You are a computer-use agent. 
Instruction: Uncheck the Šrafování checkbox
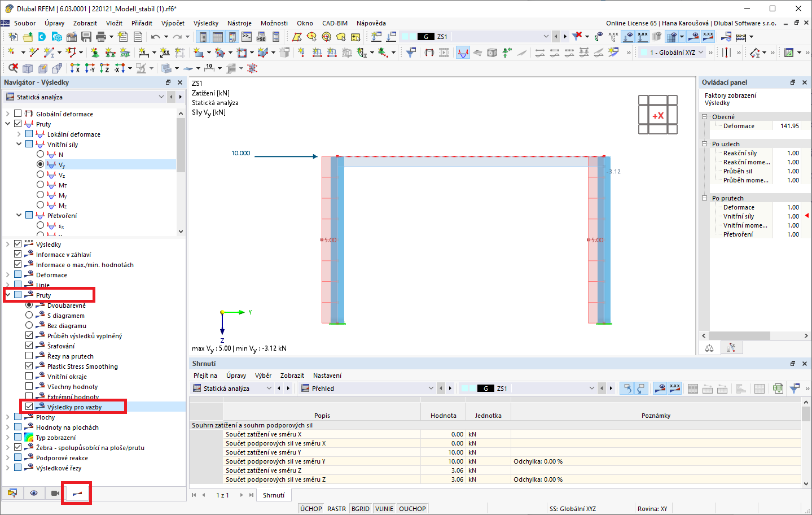[x=29, y=346]
